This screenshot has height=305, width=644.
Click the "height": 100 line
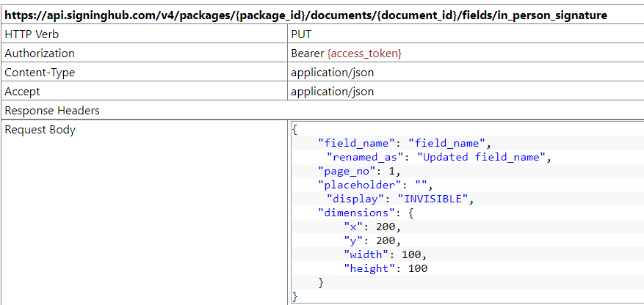pyautogui.click(x=385, y=268)
